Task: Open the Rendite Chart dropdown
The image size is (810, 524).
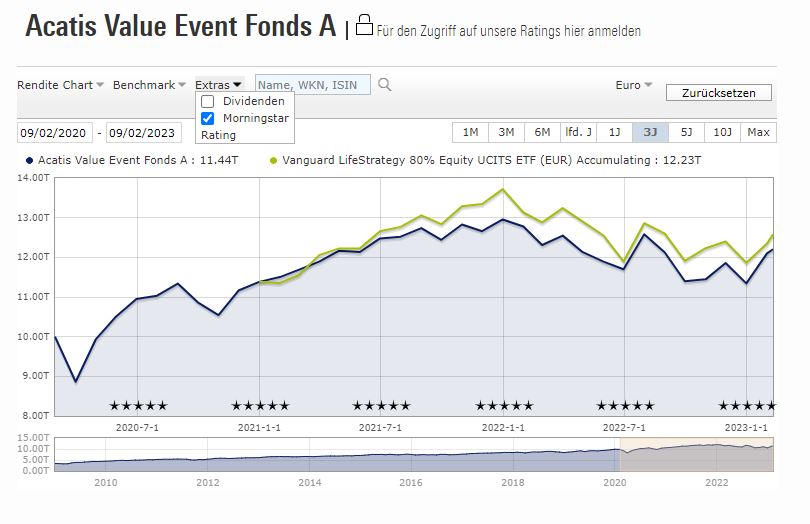Action: coord(60,85)
